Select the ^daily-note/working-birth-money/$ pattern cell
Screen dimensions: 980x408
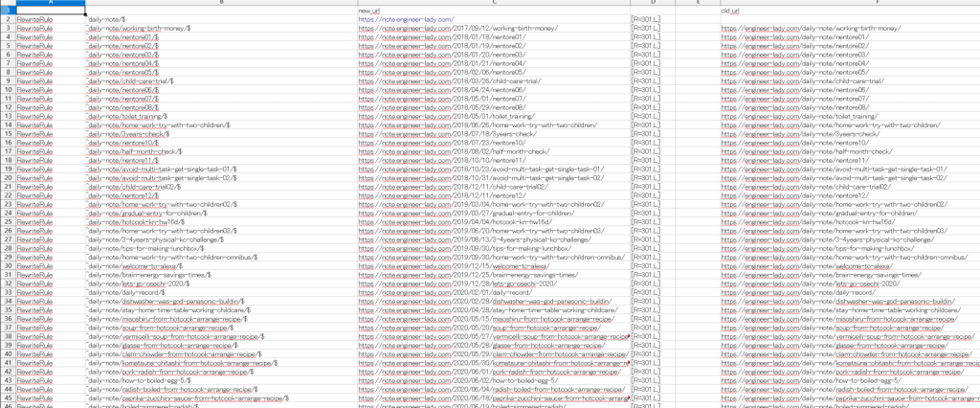221,28
